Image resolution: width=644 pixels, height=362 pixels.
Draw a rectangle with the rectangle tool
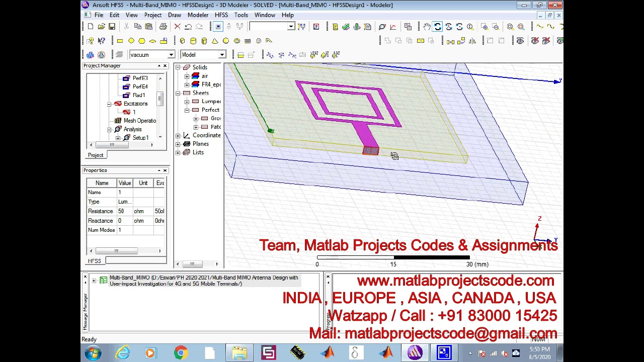(x=120, y=41)
